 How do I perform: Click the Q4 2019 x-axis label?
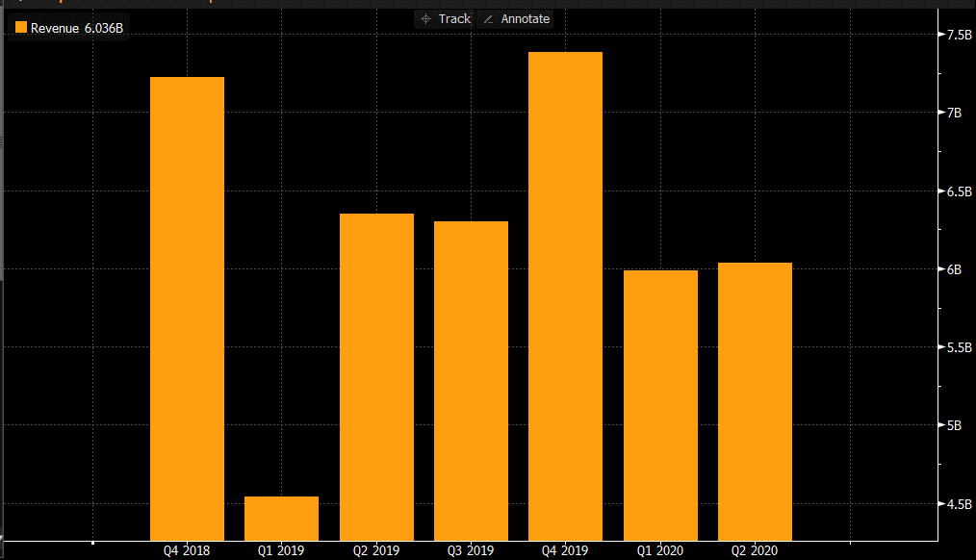(x=565, y=551)
